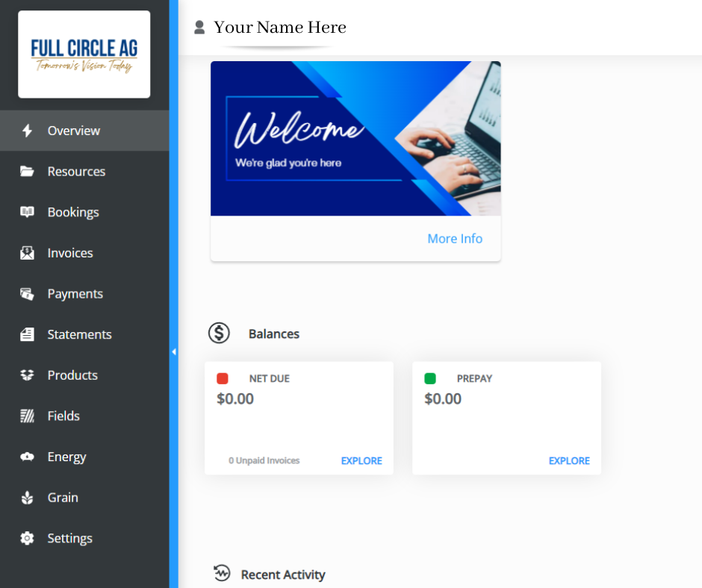Collapse the sidebar using the left-pointing arrow
Screen dimensions: 702x588
174,351
